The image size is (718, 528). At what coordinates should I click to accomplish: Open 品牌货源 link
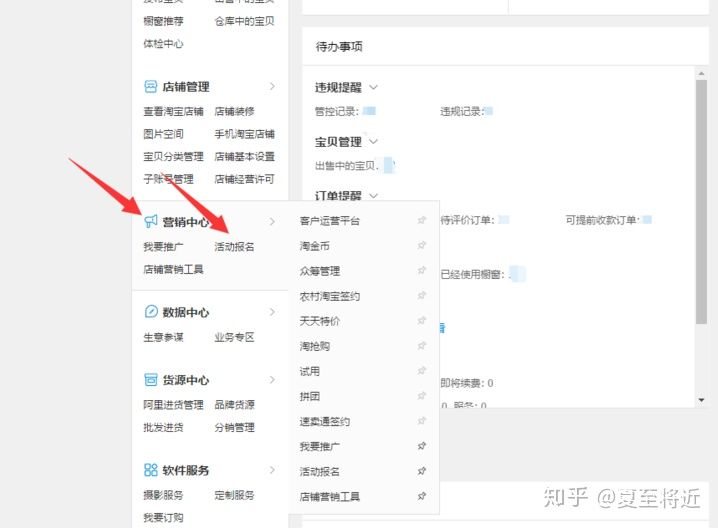click(234, 405)
